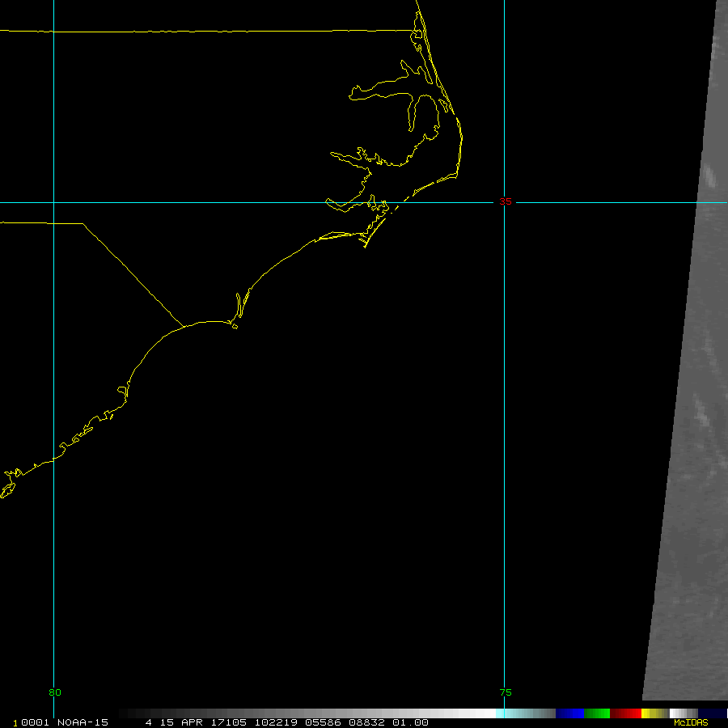
Task: Click the 35 latitude and 80 longitude intersection
Action: tap(53, 202)
